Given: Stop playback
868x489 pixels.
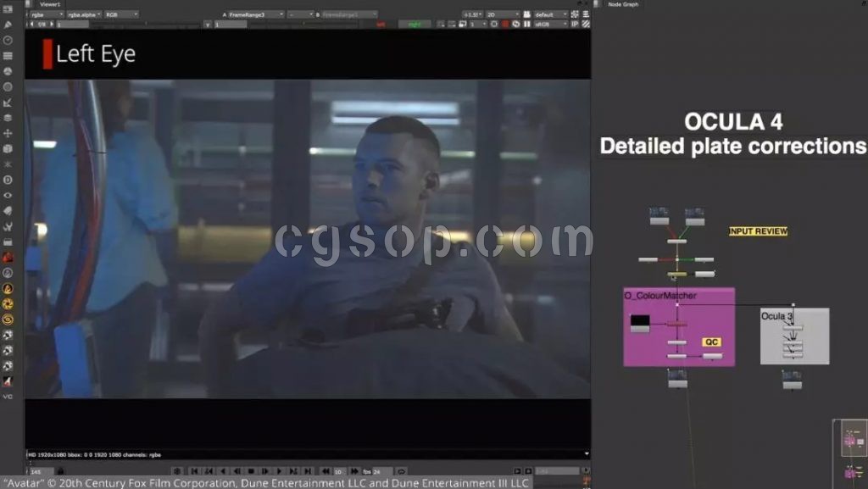Looking at the screenshot, I should point(251,471).
